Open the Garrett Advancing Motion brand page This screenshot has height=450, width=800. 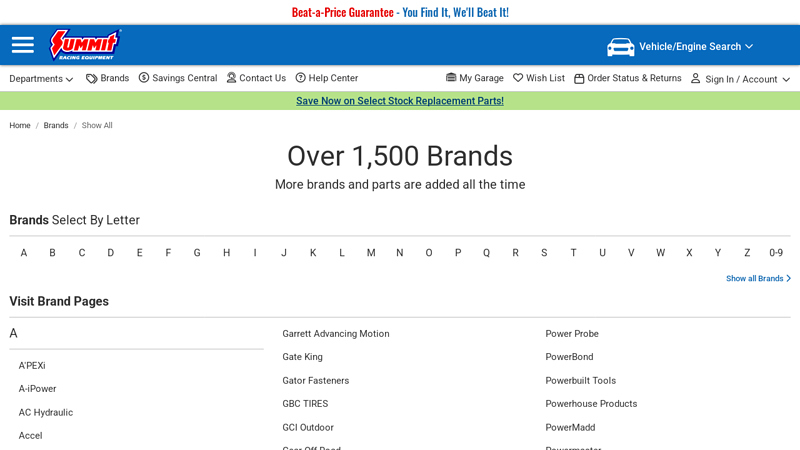coord(335,334)
